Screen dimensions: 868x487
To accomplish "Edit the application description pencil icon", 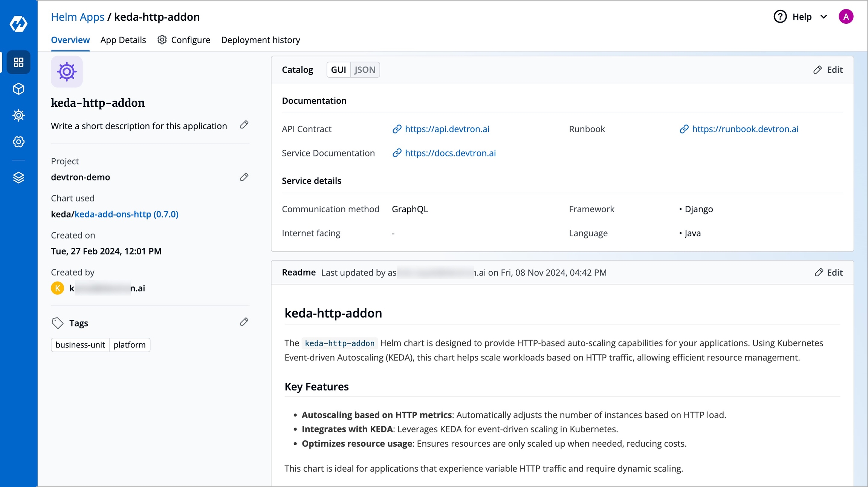I will point(244,125).
